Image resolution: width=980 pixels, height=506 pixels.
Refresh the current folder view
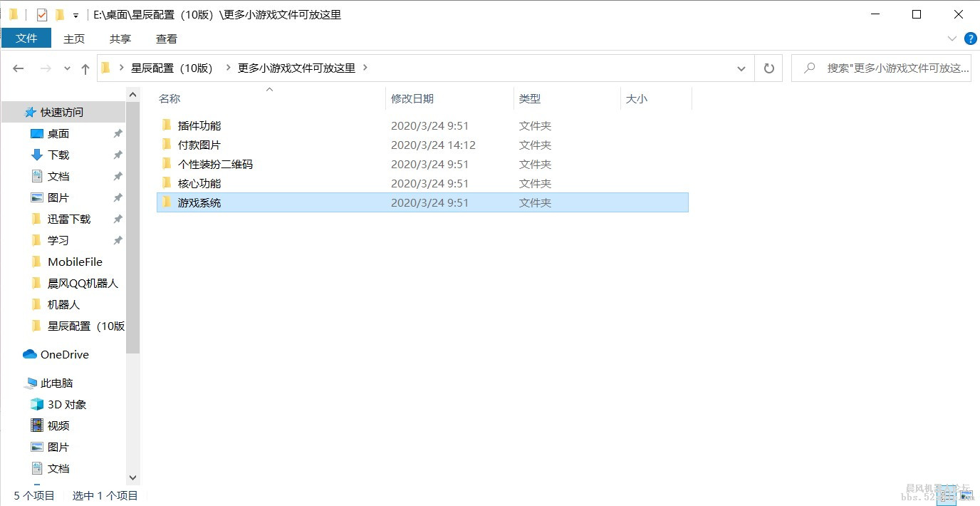pos(768,68)
